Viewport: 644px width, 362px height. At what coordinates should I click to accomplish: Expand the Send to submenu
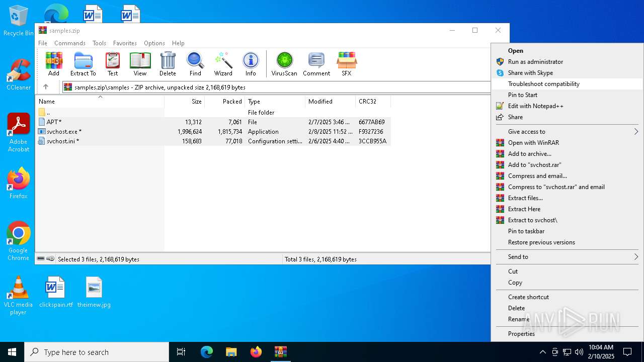pos(567,257)
